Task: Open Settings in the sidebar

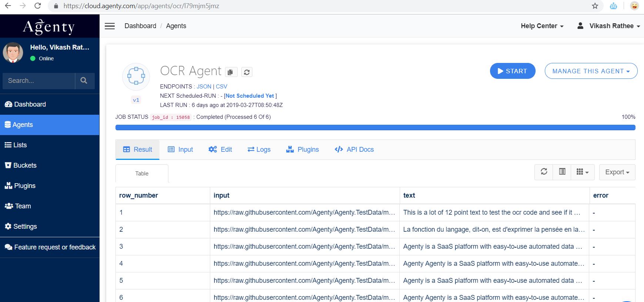Action: tap(50, 226)
